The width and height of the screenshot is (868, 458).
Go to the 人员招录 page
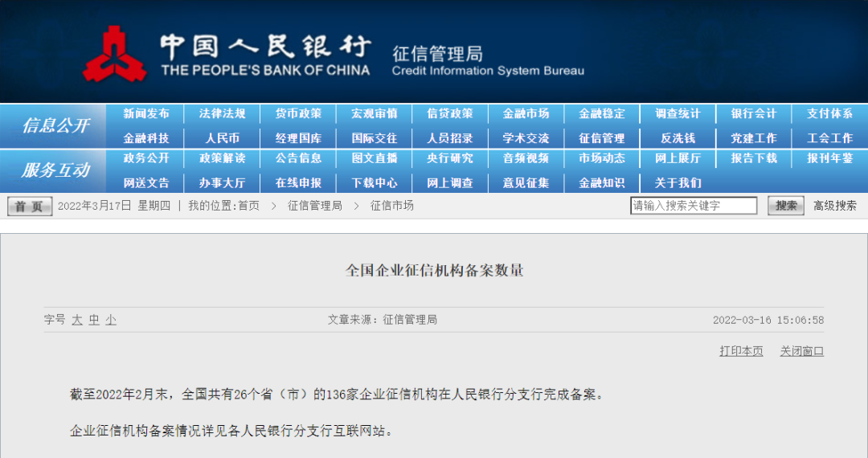450,138
